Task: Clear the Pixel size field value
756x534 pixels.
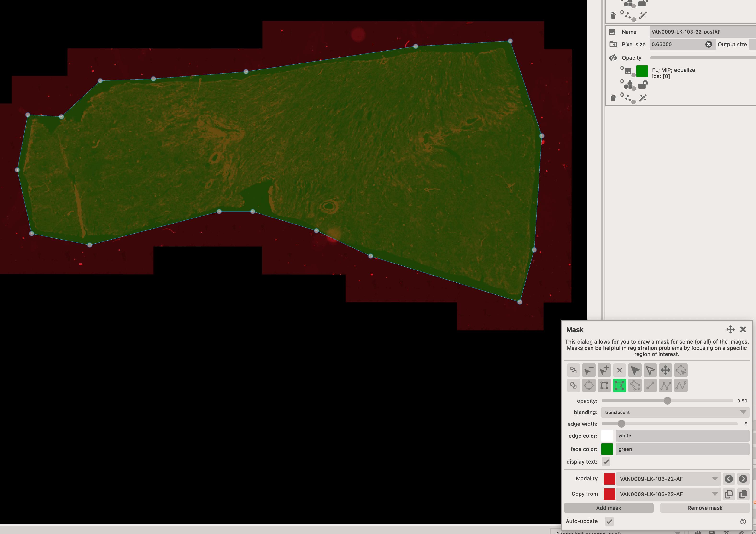Action: coord(709,44)
